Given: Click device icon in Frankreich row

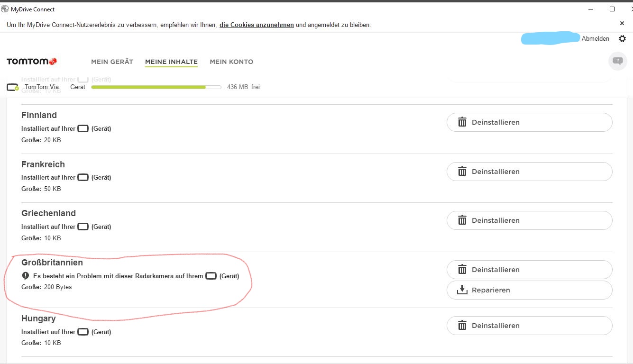Looking at the screenshot, I should coord(83,177).
